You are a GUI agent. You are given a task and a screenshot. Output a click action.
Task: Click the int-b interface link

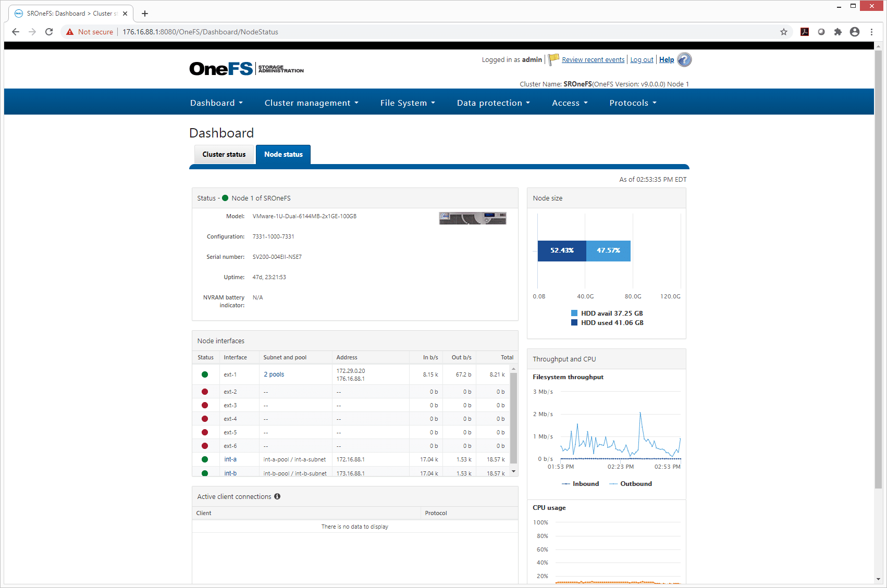coord(230,473)
